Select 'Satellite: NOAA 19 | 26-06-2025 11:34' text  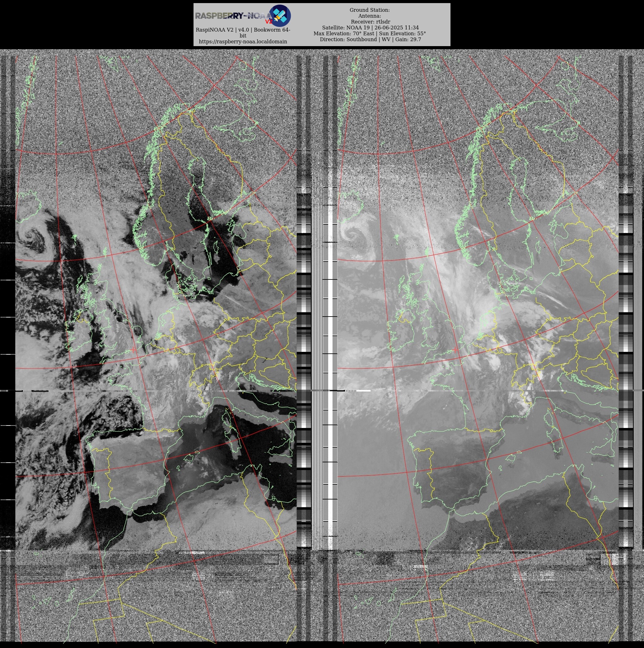pos(371,28)
